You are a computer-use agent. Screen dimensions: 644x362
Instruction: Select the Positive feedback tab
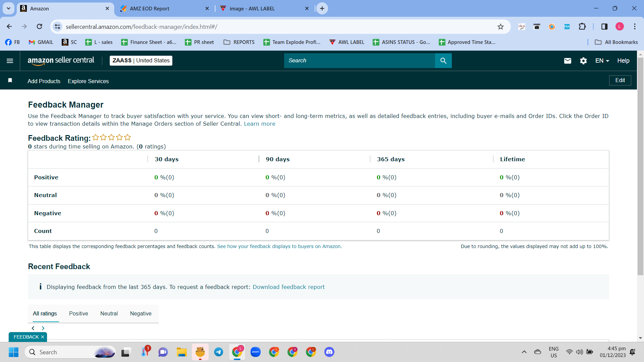pyautogui.click(x=78, y=313)
